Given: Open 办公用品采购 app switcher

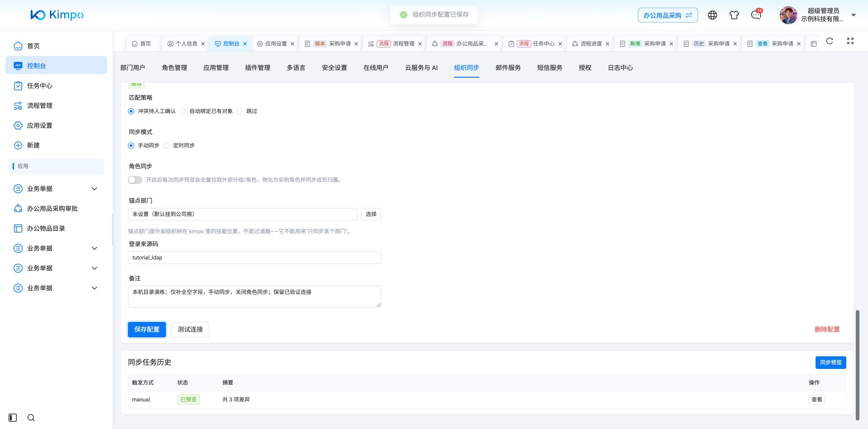Looking at the screenshot, I should 668,15.
